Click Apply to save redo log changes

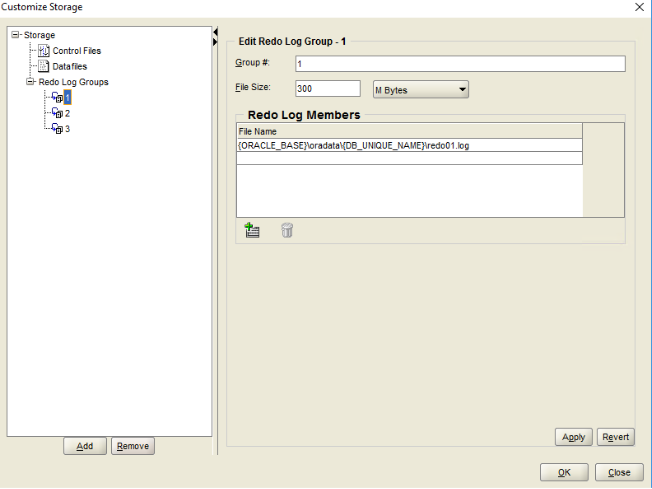[x=573, y=437]
